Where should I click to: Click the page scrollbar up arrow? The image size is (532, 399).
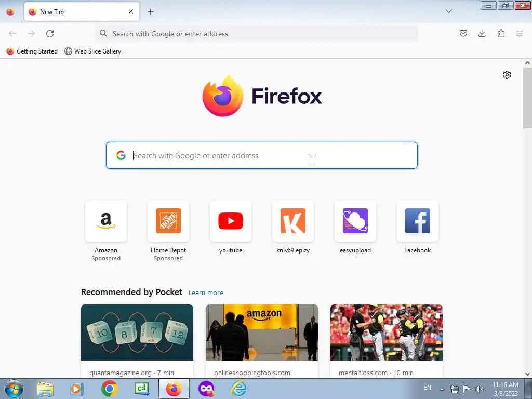point(527,63)
